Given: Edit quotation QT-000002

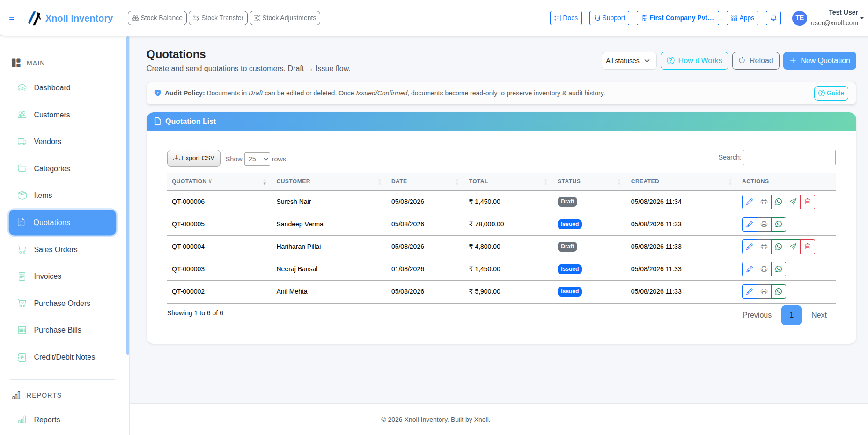Looking at the screenshot, I should (750, 291).
